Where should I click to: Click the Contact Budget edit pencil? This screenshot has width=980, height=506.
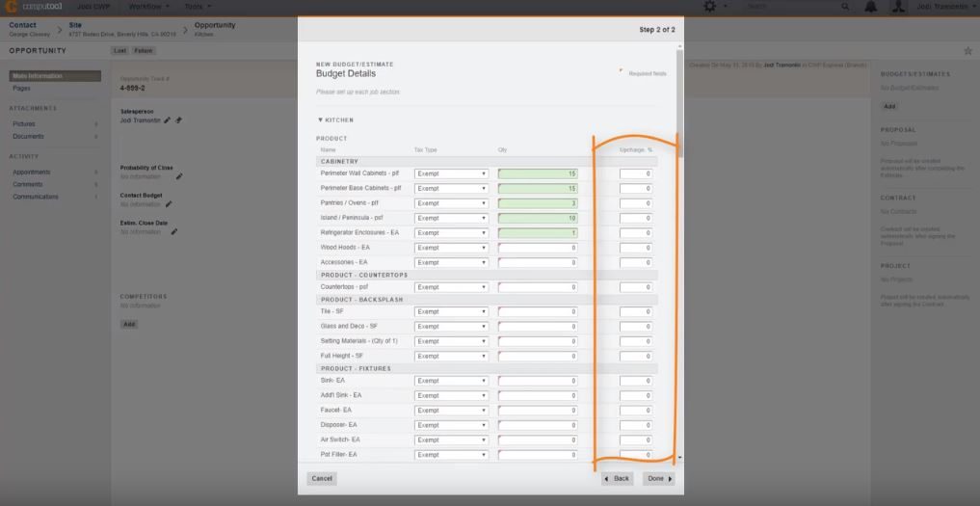click(x=170, y=204)
